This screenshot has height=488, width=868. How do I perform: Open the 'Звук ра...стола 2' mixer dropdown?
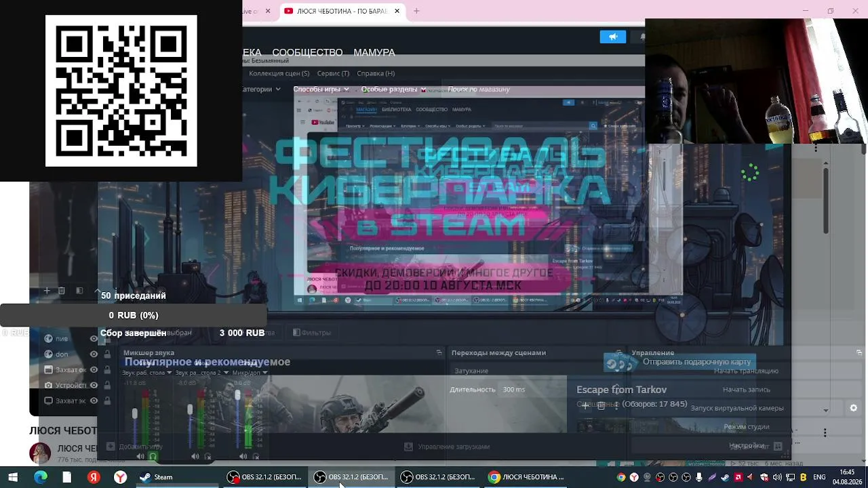[226, 372]
